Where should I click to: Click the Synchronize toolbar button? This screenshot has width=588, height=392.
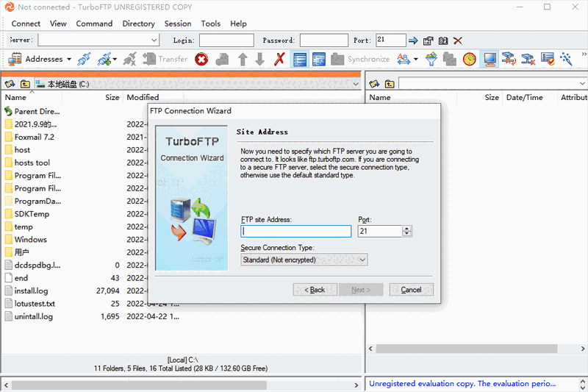360,60
